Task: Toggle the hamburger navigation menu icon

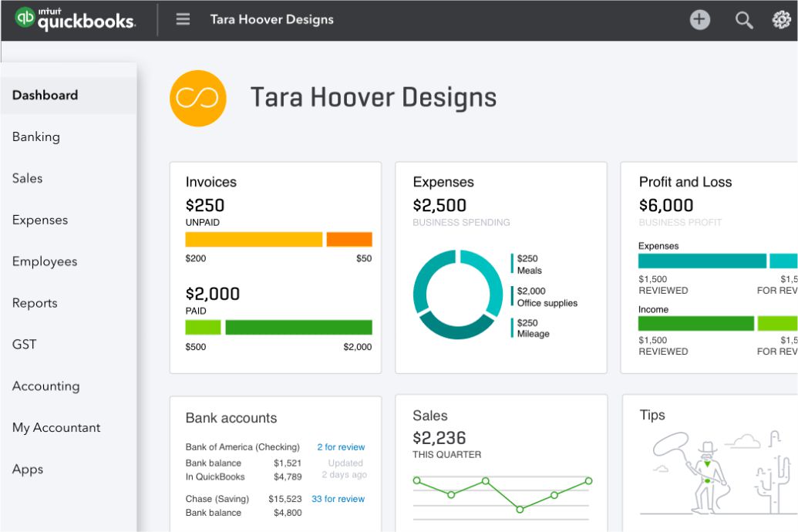Action: pos(183,19)
